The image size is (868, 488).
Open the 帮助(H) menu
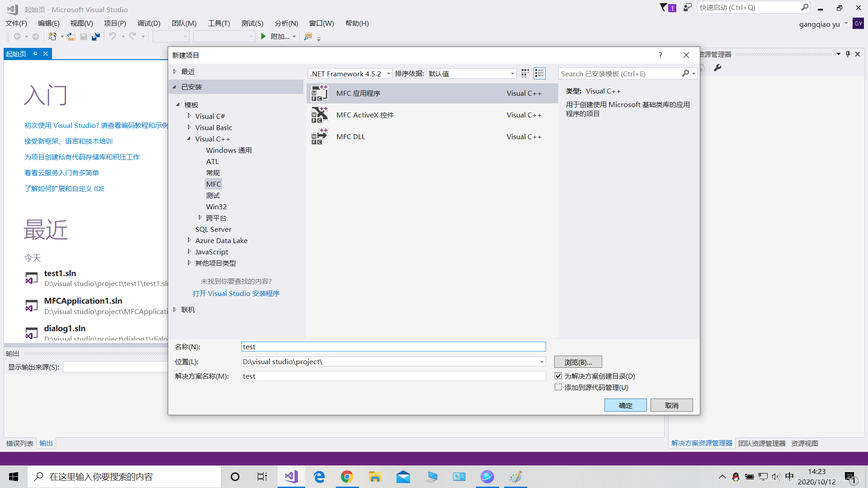pos(357,23)
